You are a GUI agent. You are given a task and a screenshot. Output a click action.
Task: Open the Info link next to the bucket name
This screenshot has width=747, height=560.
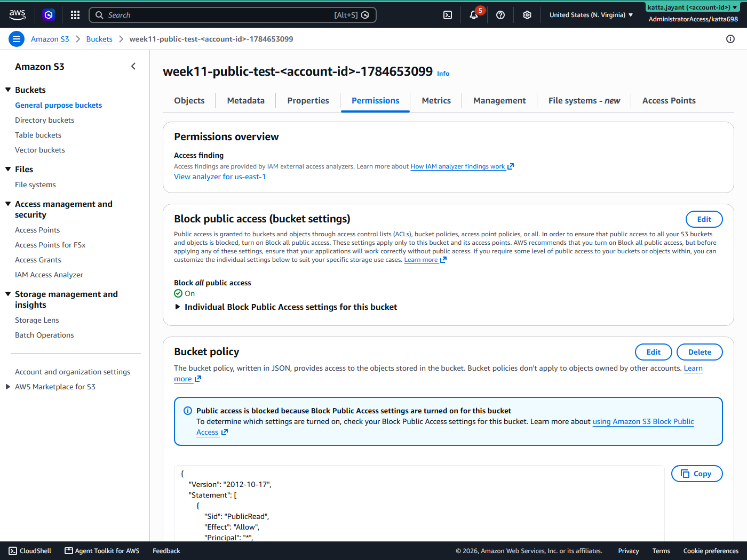tap(443, 74)
